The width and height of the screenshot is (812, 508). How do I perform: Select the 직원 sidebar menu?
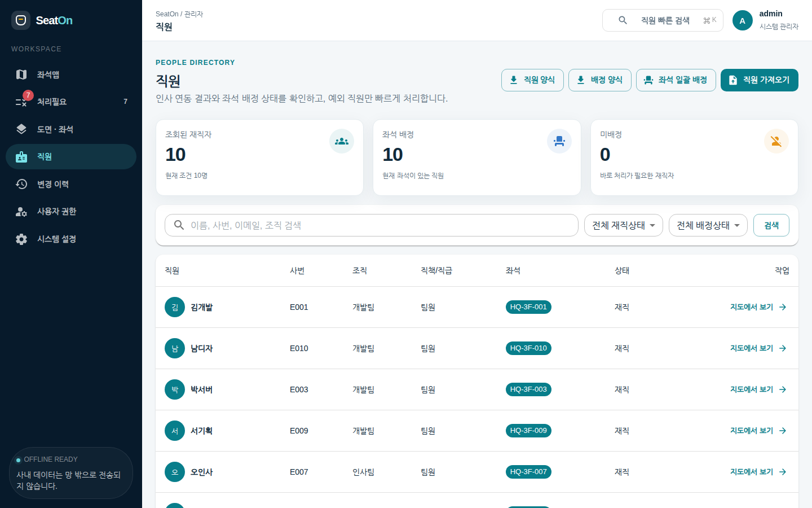[71, 156]
